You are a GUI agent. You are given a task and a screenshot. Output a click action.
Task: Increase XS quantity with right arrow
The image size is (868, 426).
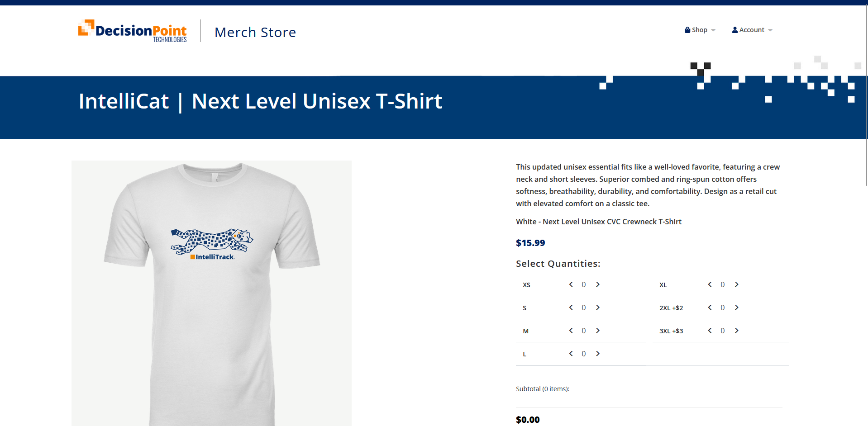click(598, 284)
